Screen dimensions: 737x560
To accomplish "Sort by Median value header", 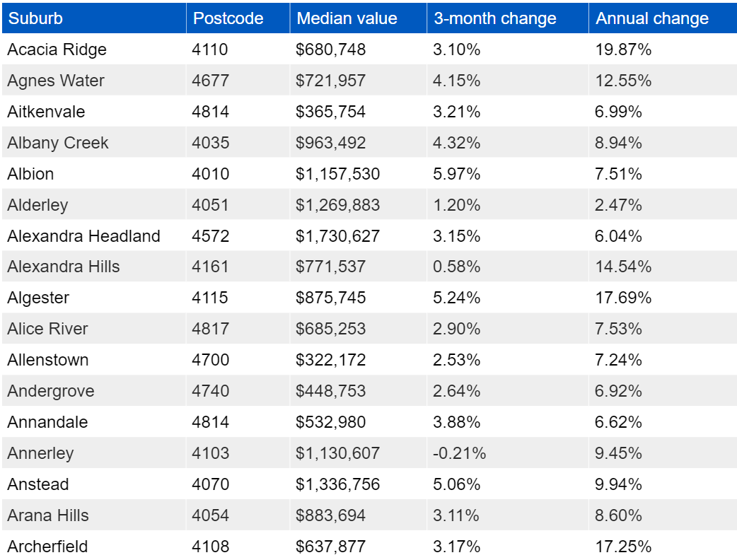I will 347,18.
